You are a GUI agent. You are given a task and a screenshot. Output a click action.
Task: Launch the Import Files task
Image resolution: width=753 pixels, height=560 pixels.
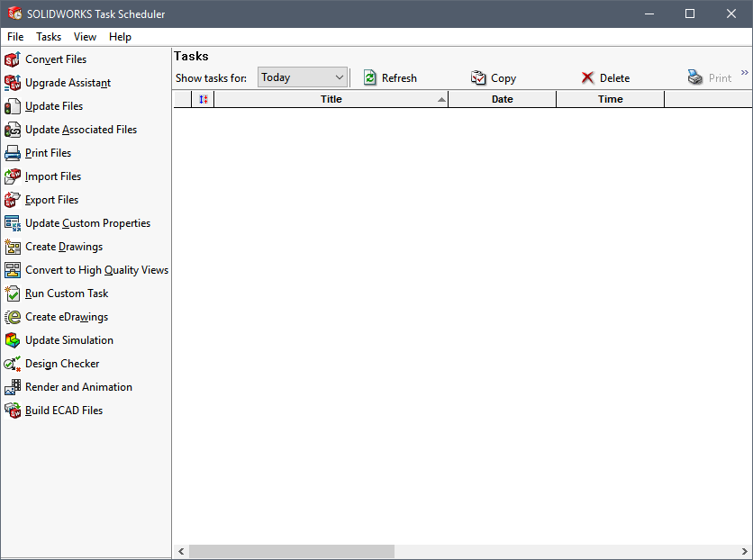53,176
